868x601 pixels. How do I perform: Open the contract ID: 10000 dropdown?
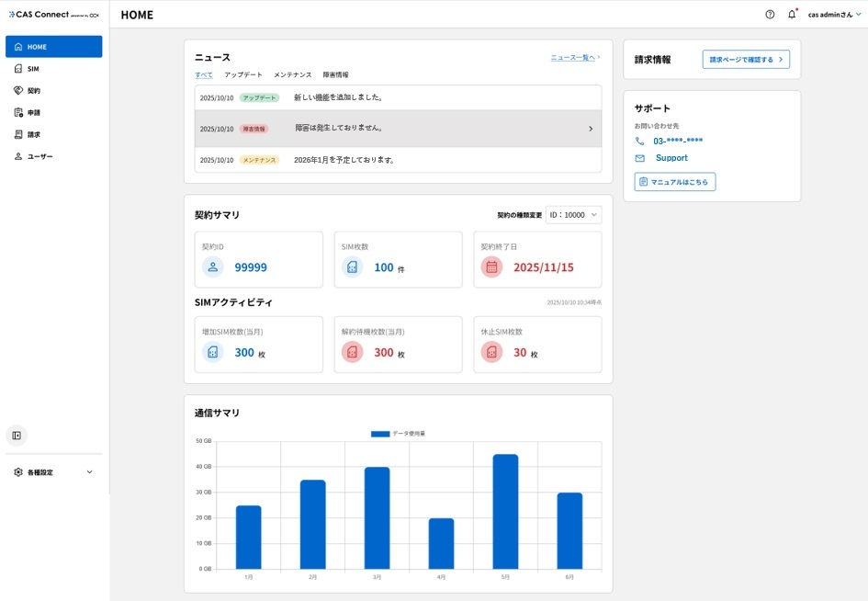click(573, 215)
